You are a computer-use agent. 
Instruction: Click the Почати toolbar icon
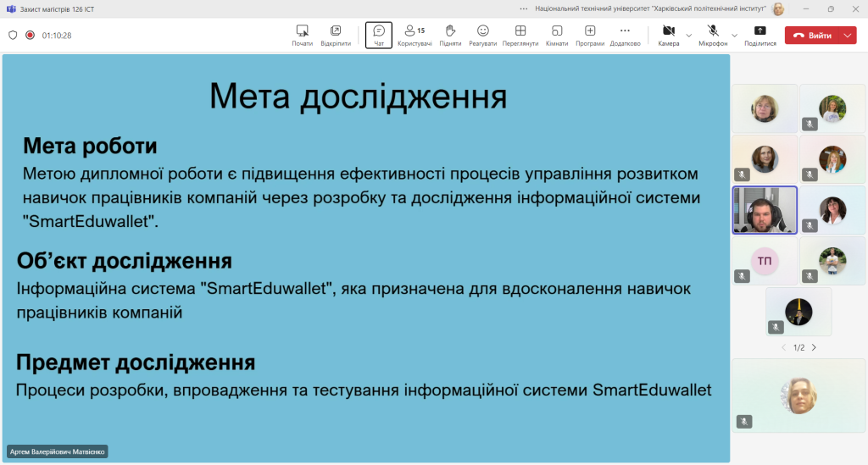[303, 36]
